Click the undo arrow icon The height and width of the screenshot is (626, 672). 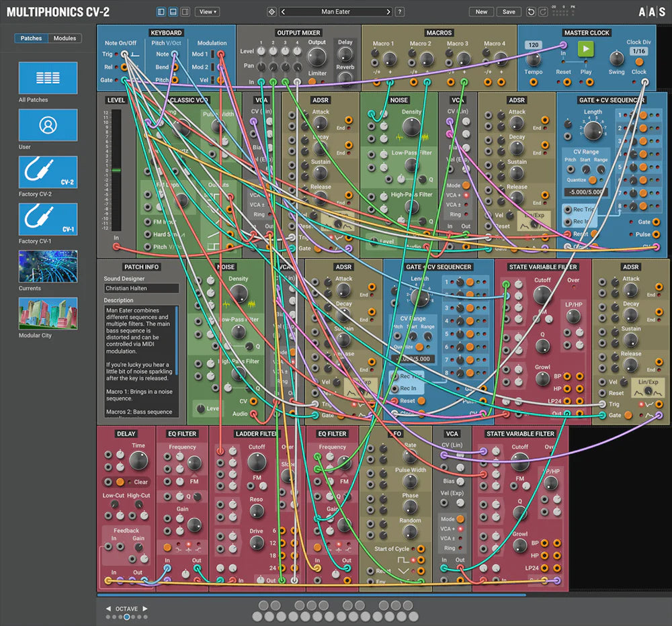pos(531,11)
